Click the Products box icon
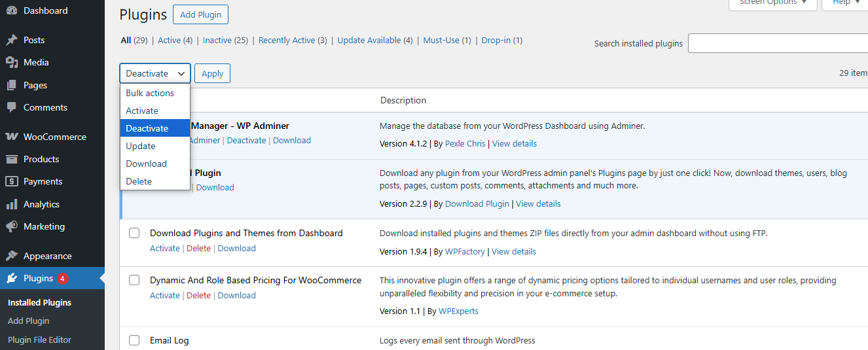The width and height of the screenshot is (868, 350). pos(12,159)
